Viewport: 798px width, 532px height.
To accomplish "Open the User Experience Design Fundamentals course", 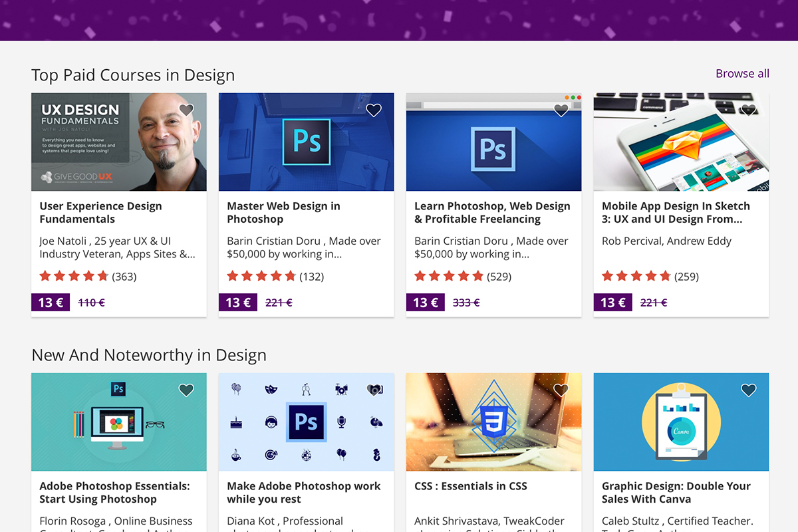I will pyautogui.click(x=100, y=212).
